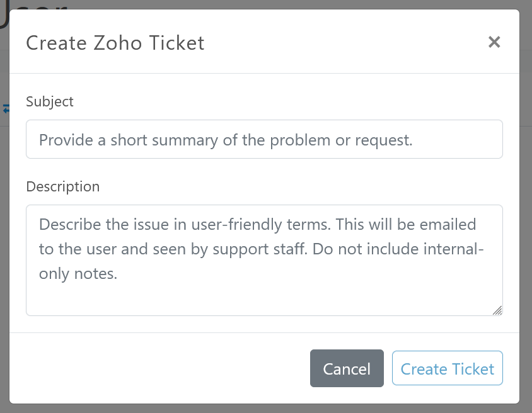Screen dimensions: 532x413
Task: Focus the Description text area
Action: [x=264, y=259]
